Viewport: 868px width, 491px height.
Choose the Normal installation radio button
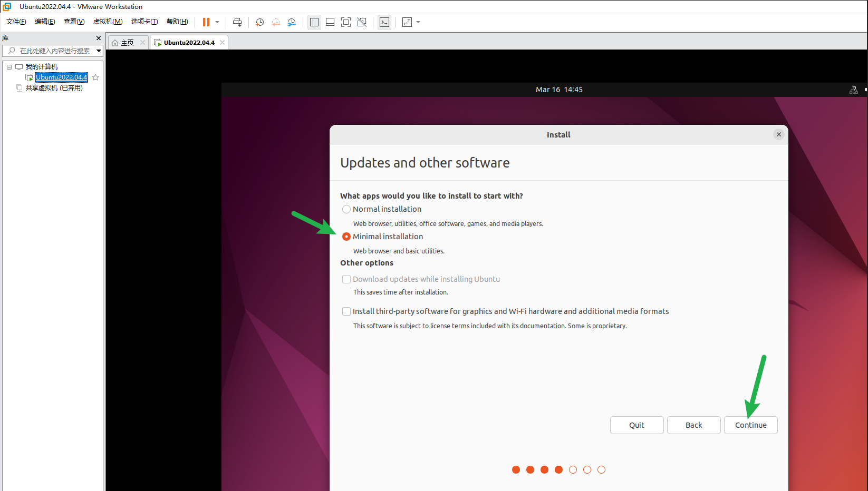point(346,209)
